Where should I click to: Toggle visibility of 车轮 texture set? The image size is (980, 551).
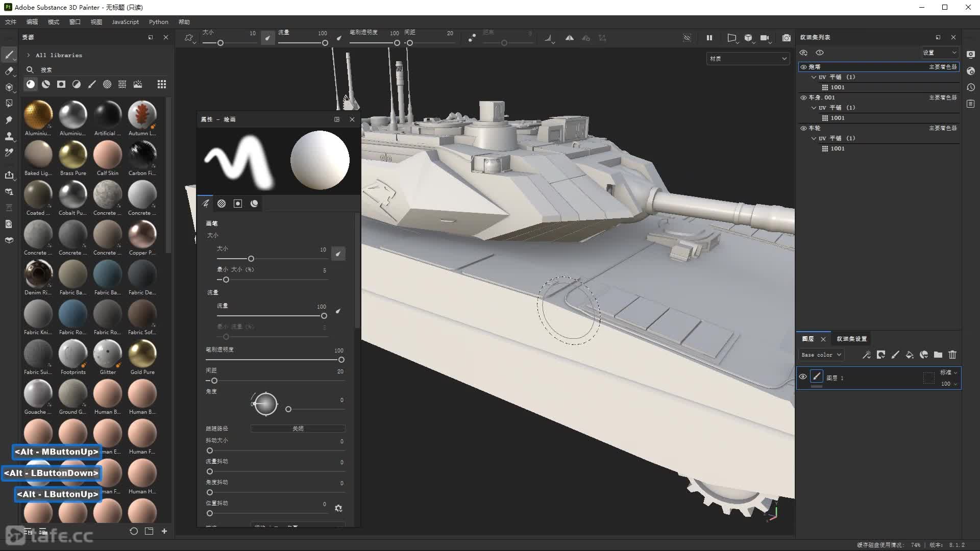[x=803, y=128]
